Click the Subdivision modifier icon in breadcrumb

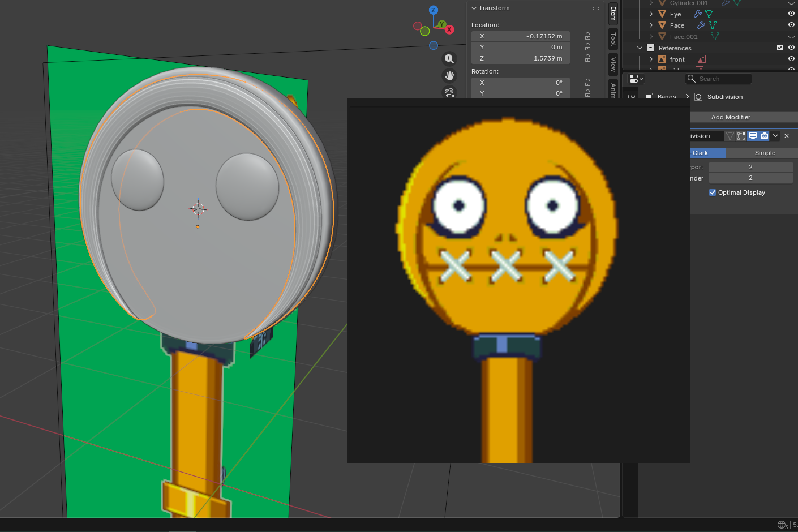tap(698, 97)
